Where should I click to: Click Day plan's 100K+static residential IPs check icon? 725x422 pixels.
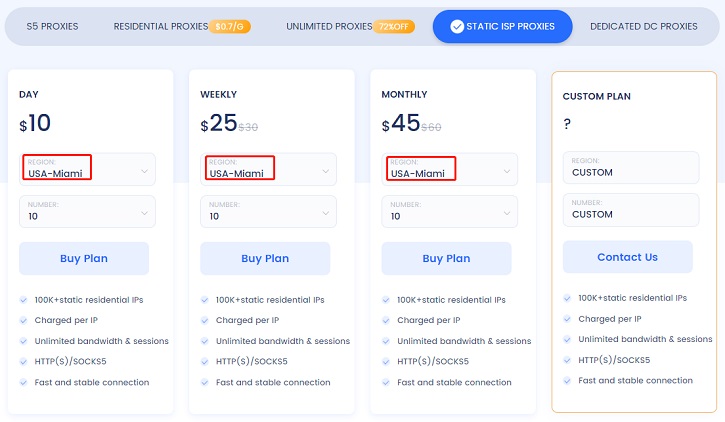(x=24, y=300)
